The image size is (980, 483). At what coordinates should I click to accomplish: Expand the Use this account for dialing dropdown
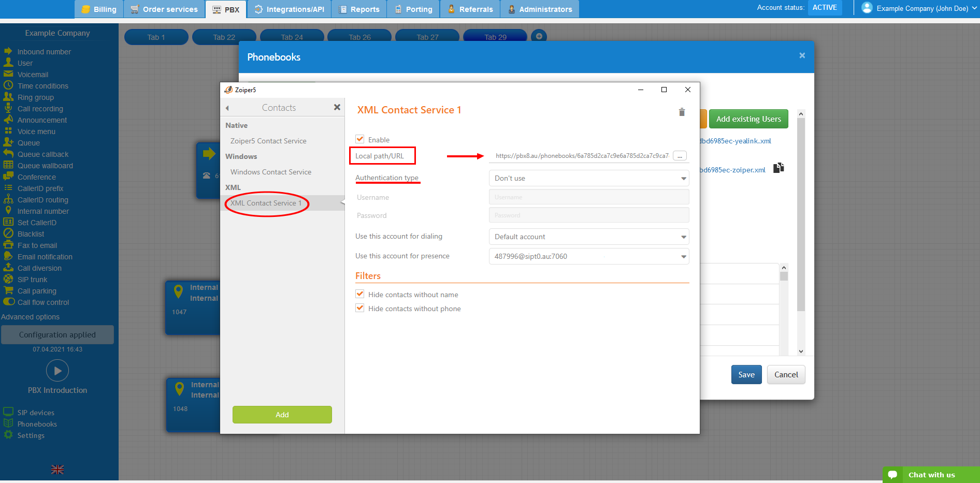(x=588, y=237)
